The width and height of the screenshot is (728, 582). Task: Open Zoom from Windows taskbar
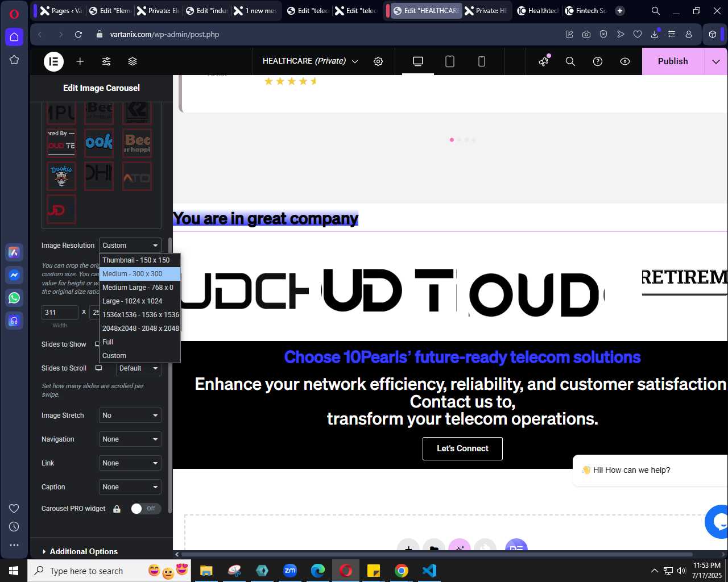290,570
